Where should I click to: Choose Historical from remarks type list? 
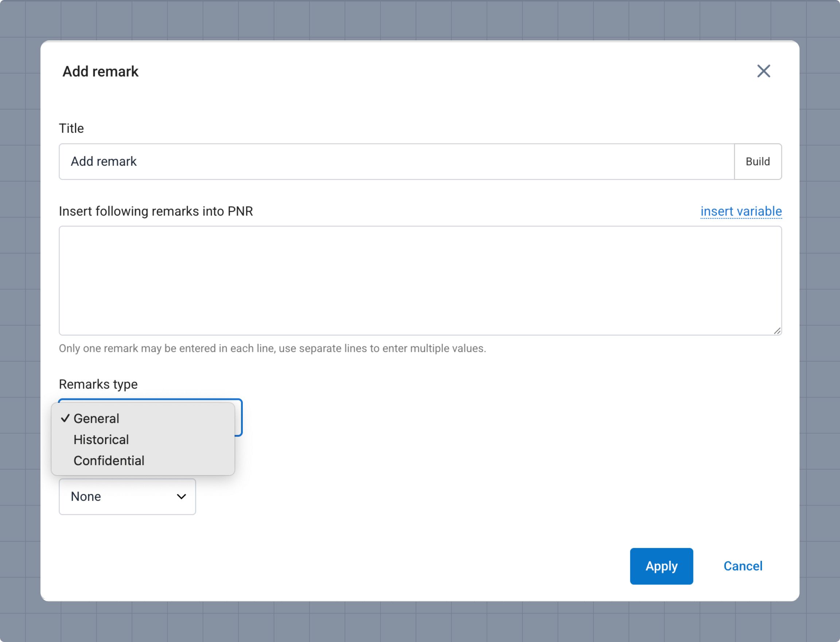101,439
